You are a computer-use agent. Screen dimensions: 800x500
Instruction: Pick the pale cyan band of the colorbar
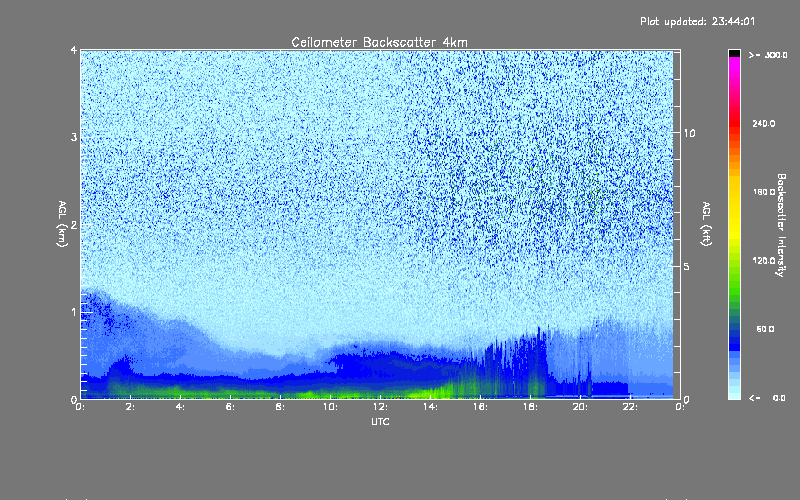click(734, 393)
